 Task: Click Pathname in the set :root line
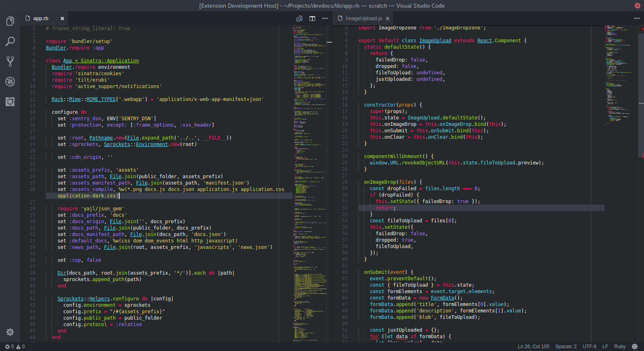pyautogui.click(x=101, y=138)
